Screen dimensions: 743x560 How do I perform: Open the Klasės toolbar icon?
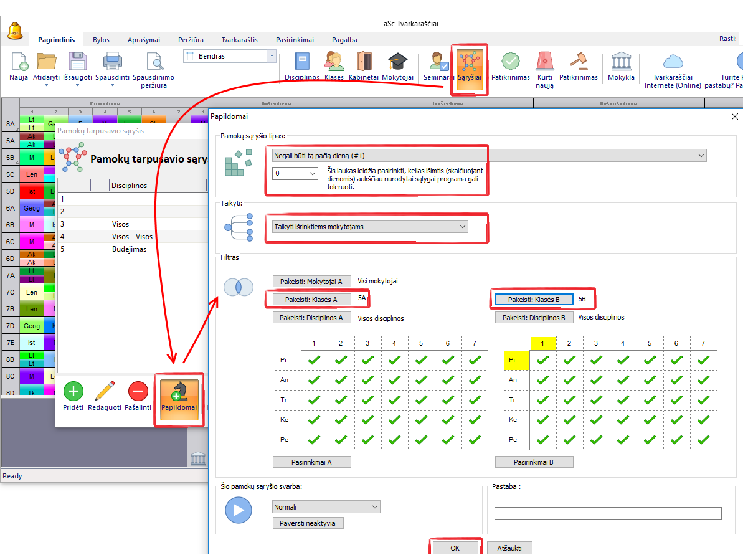334,62
